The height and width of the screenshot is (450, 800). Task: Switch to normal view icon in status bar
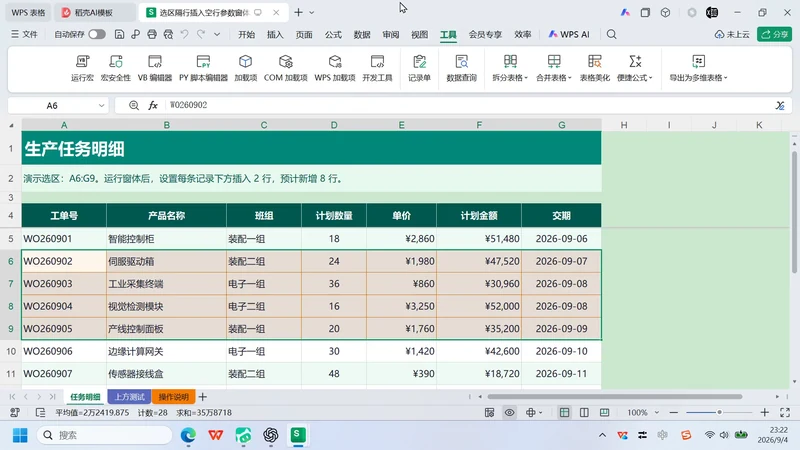tap(564, 412)
